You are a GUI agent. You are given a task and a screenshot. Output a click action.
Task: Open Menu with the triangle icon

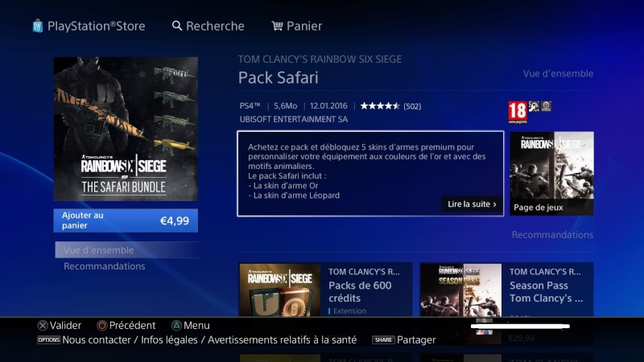click(176, 326)
